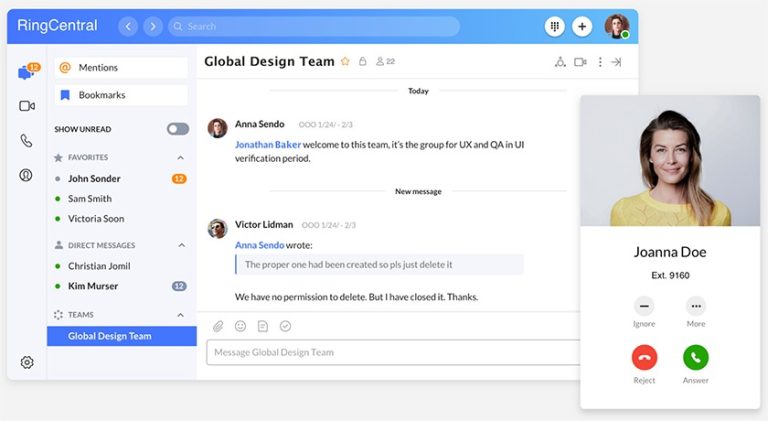
Task: Open Settings gear in sidebar
Action: tap(27, 362)
